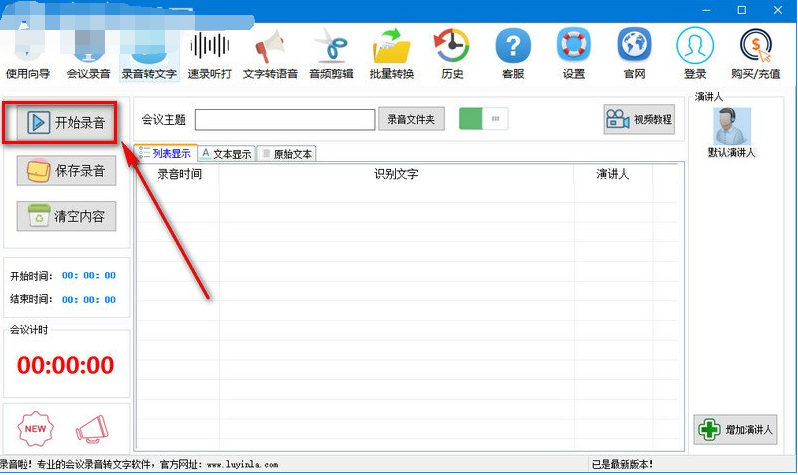Click the 录音时间 column header
The width and height of the screenshot is (798, 475).
click(179, 174)
